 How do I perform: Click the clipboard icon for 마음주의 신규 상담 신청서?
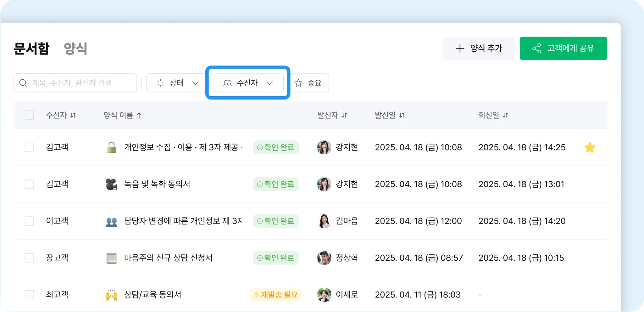[111, 258]
